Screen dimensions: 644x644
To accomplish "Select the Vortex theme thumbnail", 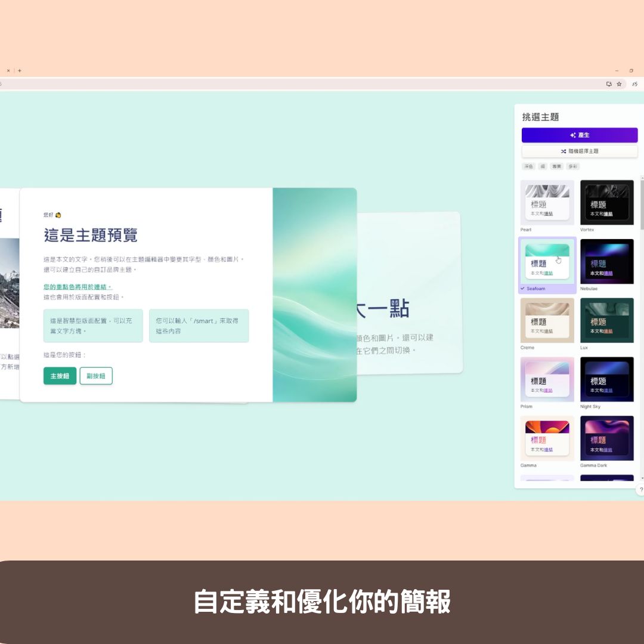I will click(x=606, y=202).
